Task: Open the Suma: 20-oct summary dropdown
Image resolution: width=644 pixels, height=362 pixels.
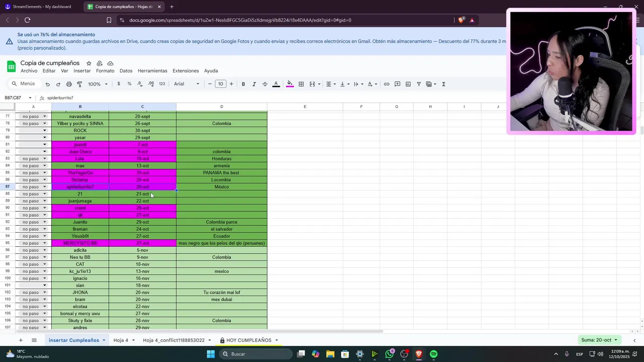Action: point(599,340)
